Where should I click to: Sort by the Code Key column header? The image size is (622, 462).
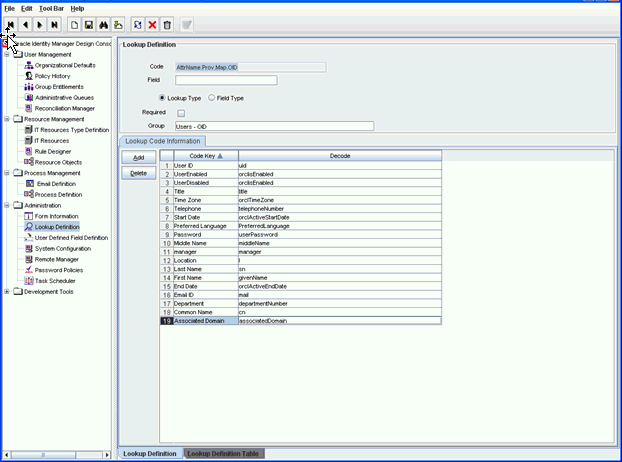click(x=206, y=156)
